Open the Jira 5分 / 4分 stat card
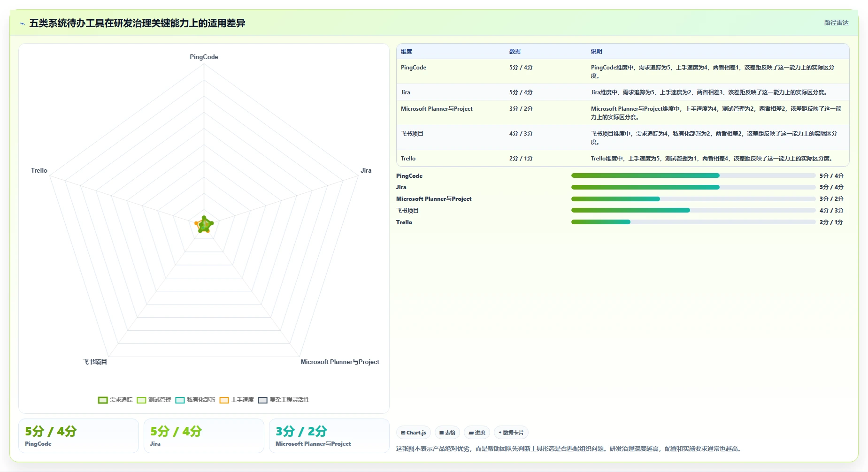Viewport: 868px width, 472px height. pos(204,436)
